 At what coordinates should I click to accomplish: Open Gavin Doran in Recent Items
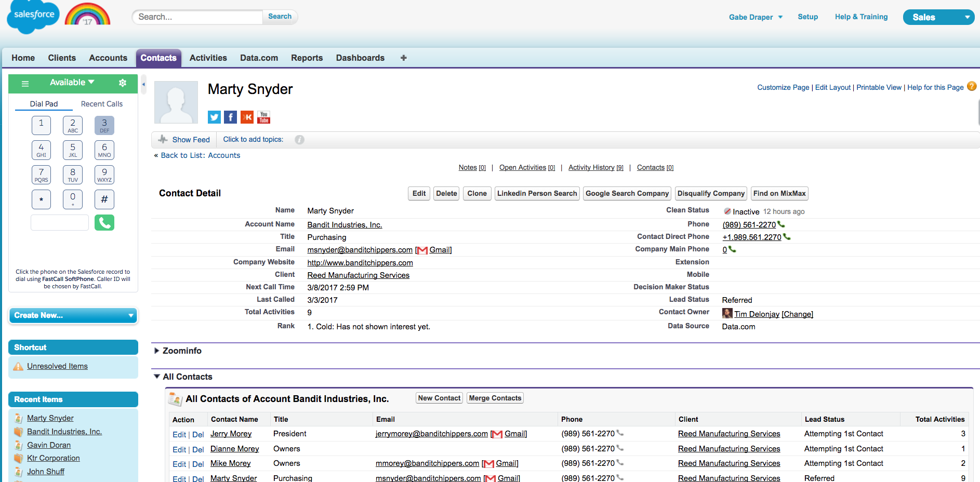click(49, 445)
